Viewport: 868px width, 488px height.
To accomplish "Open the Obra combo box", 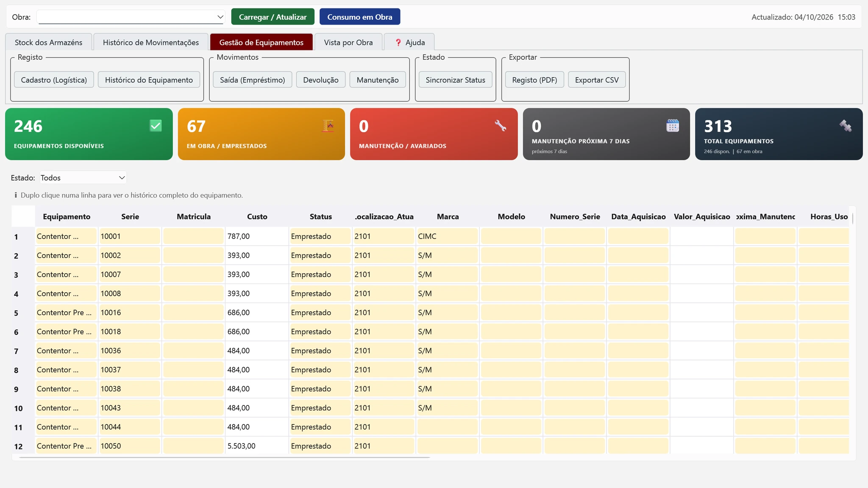I will pos(131,17).
